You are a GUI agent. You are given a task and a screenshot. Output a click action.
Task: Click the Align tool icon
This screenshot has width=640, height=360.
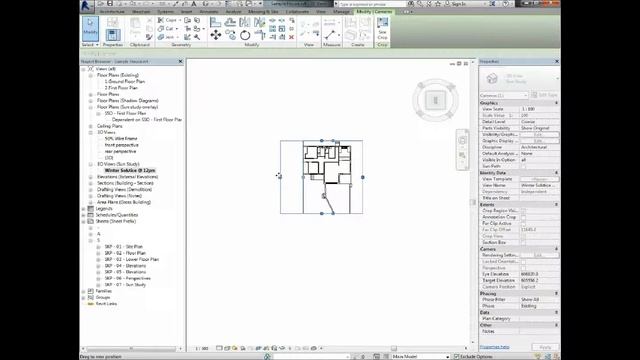point(216,22)
